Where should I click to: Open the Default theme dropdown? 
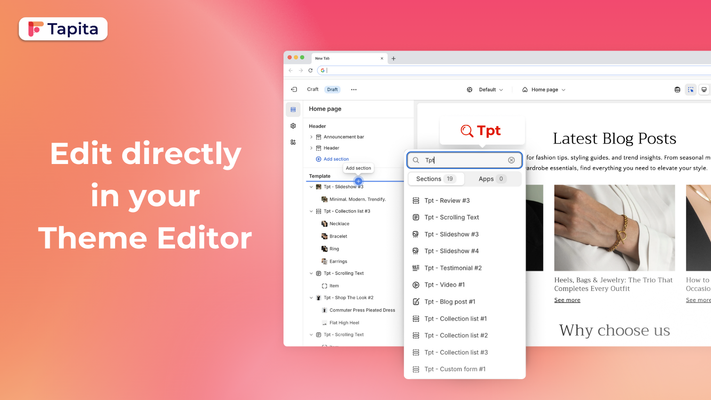pos(485,89)
